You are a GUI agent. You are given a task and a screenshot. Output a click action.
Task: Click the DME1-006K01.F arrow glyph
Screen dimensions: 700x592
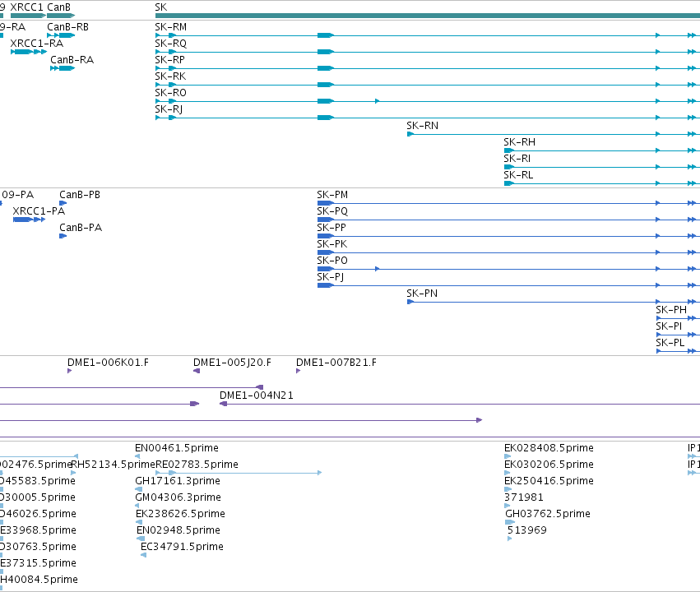(70, 371)
